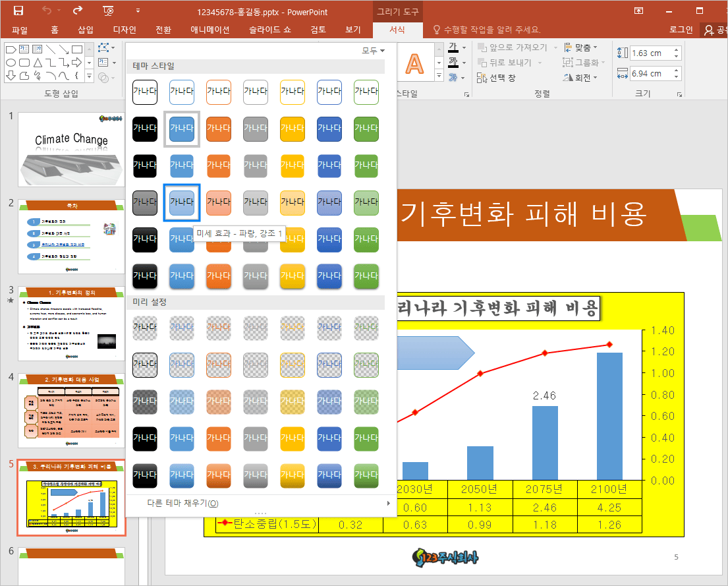Select the blue pentagon arrow shape on slide
This screenshot has height=586, width=728.
pos(436,353)
